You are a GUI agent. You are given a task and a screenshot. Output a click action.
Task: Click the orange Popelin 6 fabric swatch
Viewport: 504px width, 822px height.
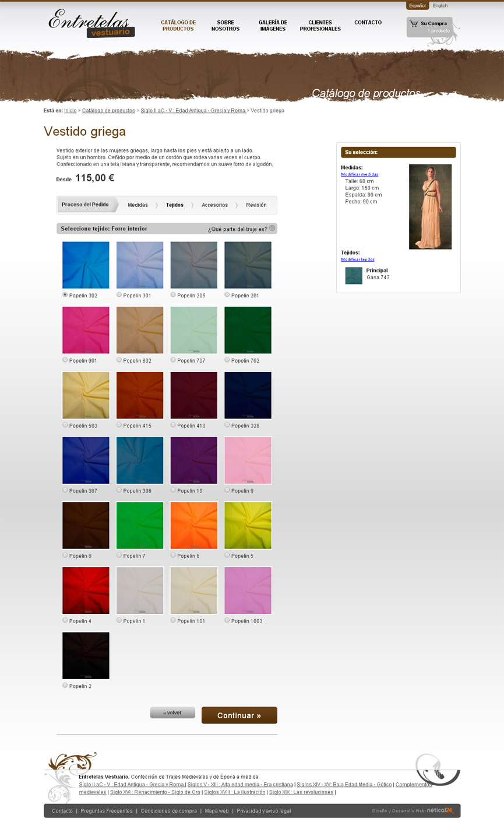(x=193, y=525)
